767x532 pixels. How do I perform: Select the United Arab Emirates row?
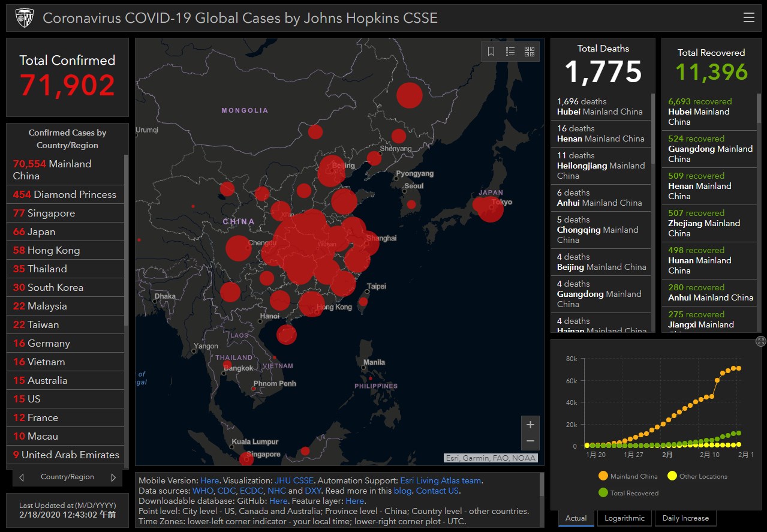65,455
